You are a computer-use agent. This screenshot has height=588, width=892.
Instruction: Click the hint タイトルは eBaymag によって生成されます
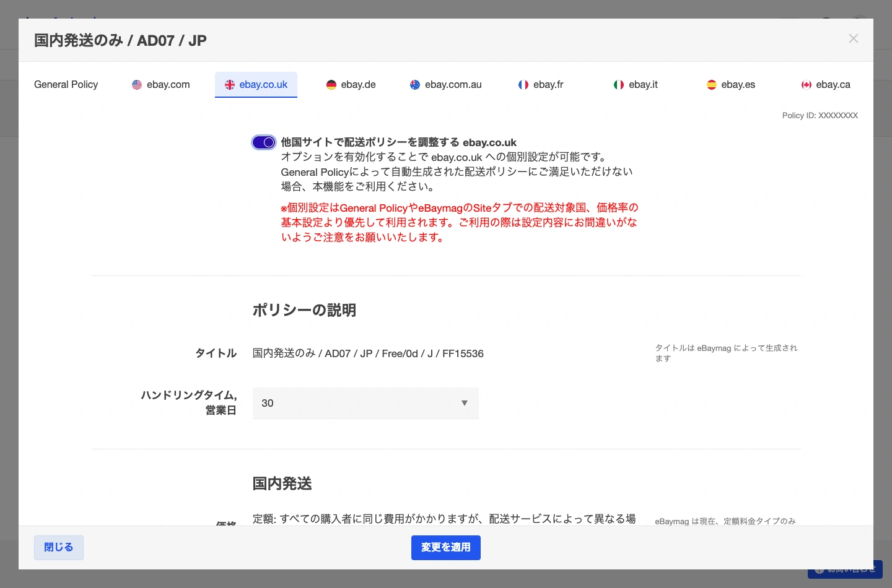click(727, 353)
